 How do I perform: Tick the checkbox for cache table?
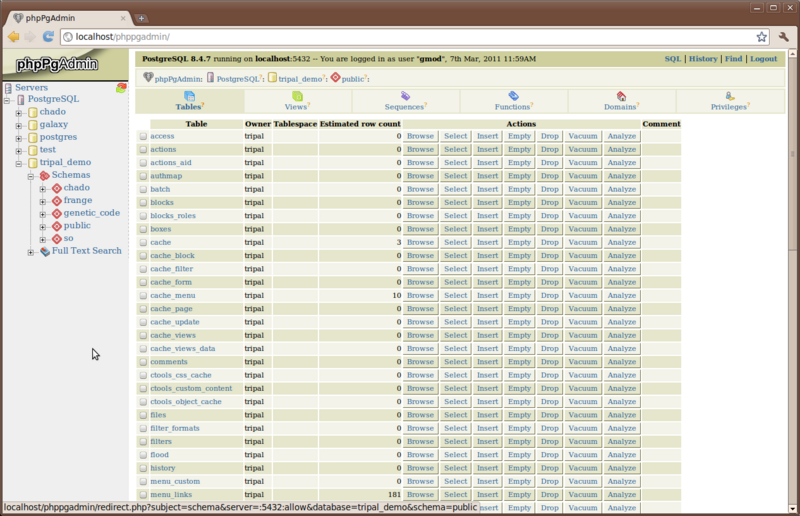143,242
